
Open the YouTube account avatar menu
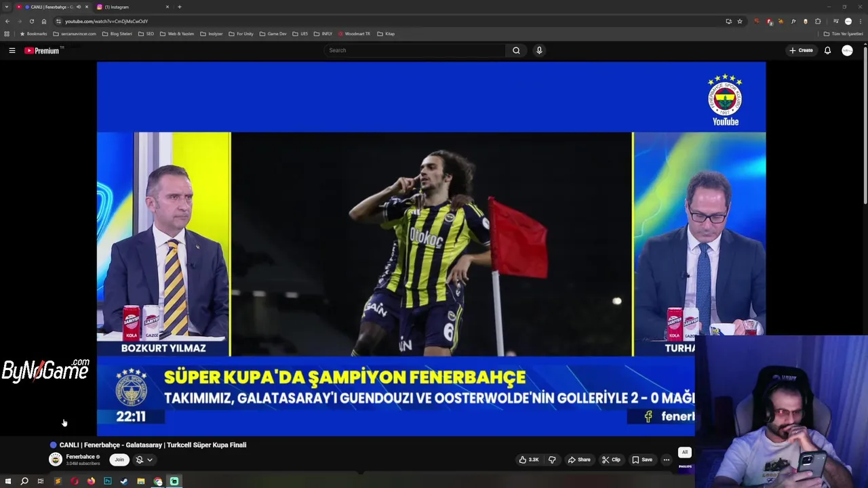click(x=847, y=50)
